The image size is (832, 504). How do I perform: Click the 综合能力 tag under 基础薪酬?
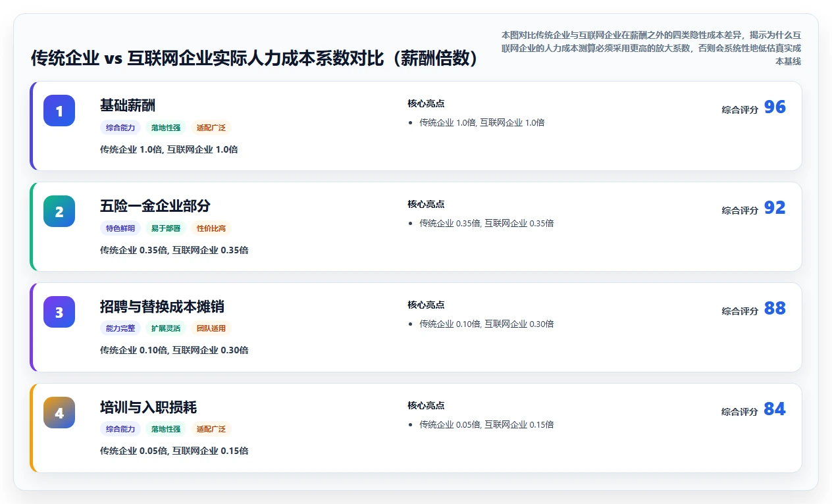[x=120, y=128]
